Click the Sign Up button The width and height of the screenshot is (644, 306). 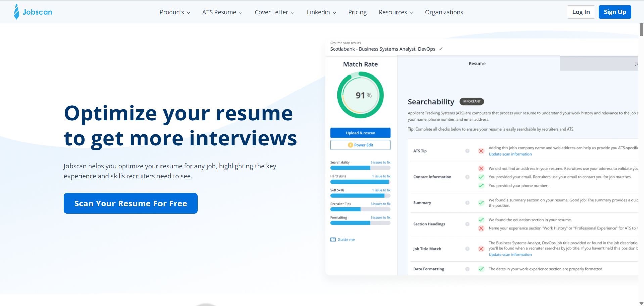(x=615, y=12)
